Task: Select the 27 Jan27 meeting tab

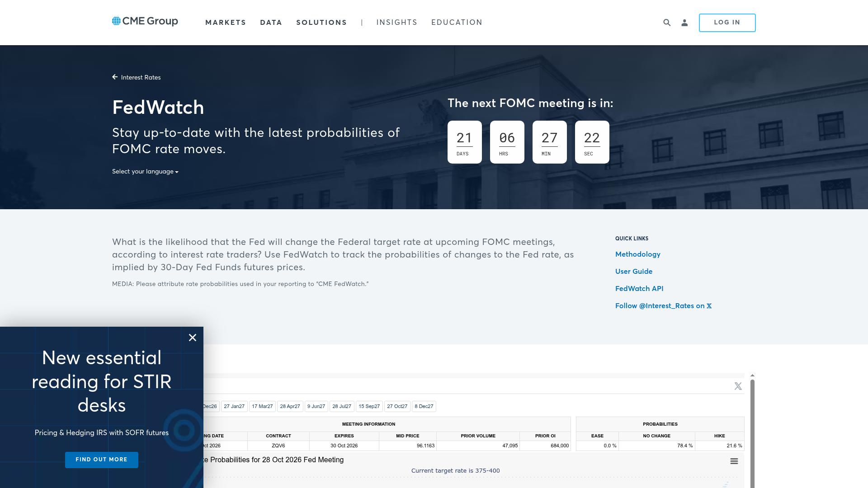Action: coord(234,407)
